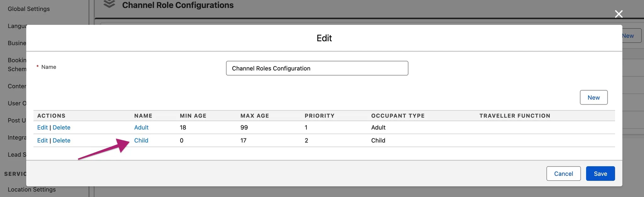
Task: Click the Name column header
Action: pyautogui.click(x=143, y=116)
